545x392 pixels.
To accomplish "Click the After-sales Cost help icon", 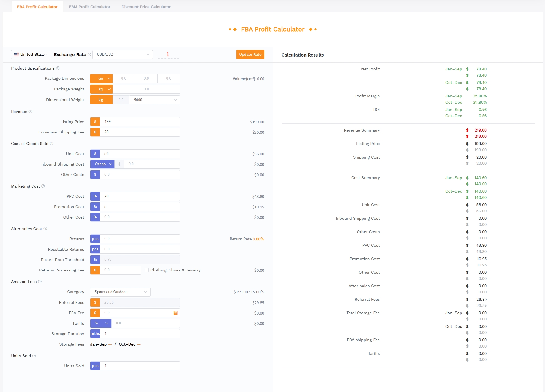I will click(x=45, y=229).
